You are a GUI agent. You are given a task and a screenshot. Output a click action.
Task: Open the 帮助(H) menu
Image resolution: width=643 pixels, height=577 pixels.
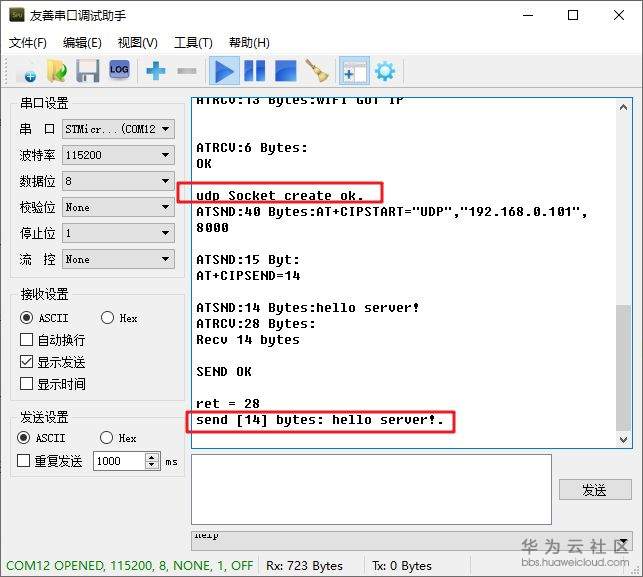pyautogui.click(x=249, y=43)
